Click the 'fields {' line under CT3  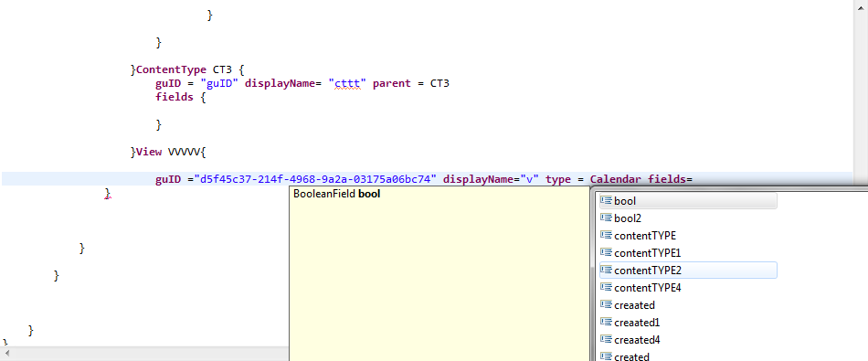pos(181,97)
